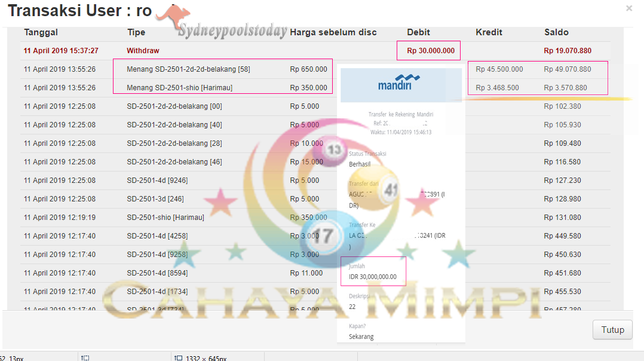This screenshot has width=644, height=361.
Task: Click the Tutup button
Action: point(612,330)
